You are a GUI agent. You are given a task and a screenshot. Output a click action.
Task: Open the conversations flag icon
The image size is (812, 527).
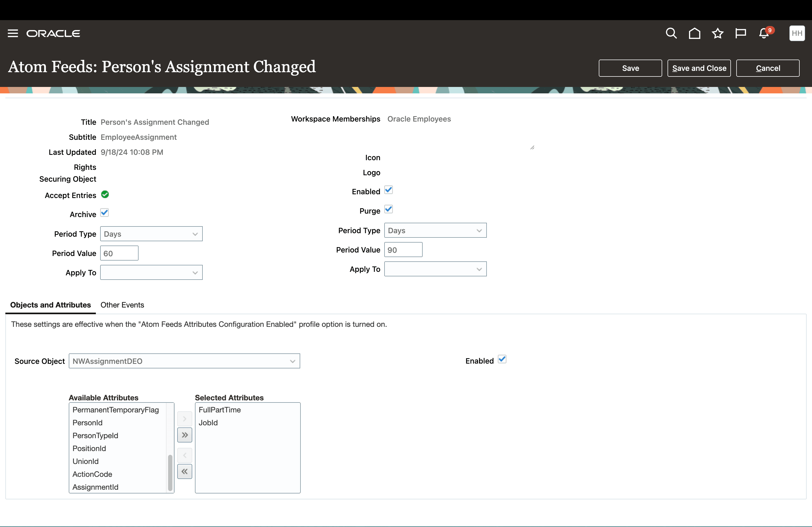point(741,33)
